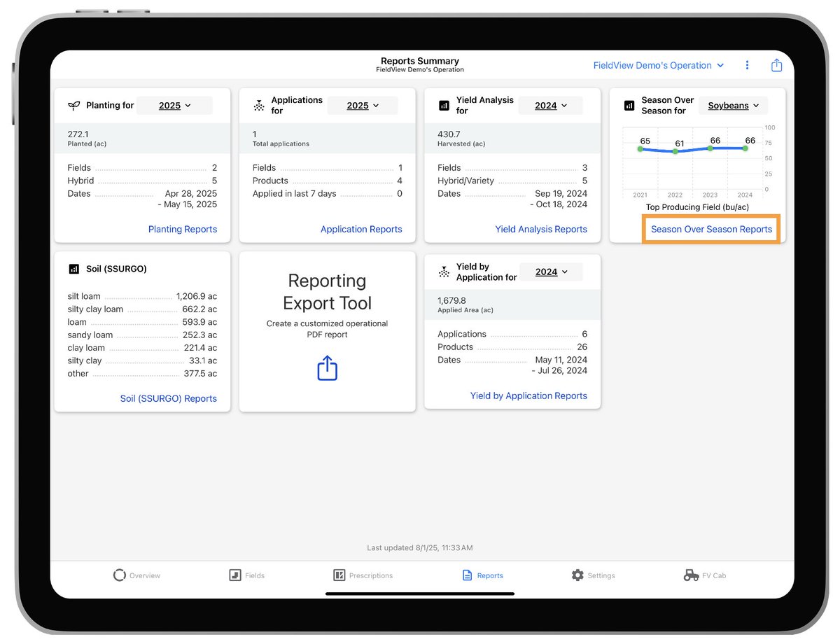
Task: Tap Applied in last 7 days row
Action: click(328, 194)
